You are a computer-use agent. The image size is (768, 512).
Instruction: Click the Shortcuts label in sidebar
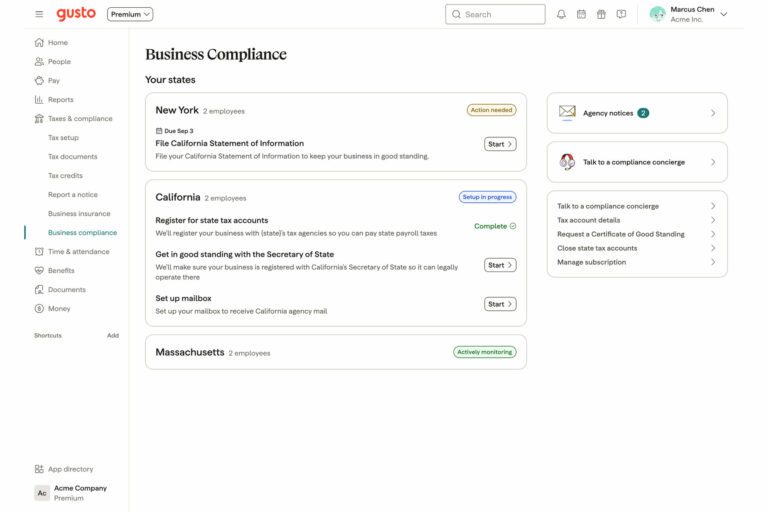[x=48, y=336]
